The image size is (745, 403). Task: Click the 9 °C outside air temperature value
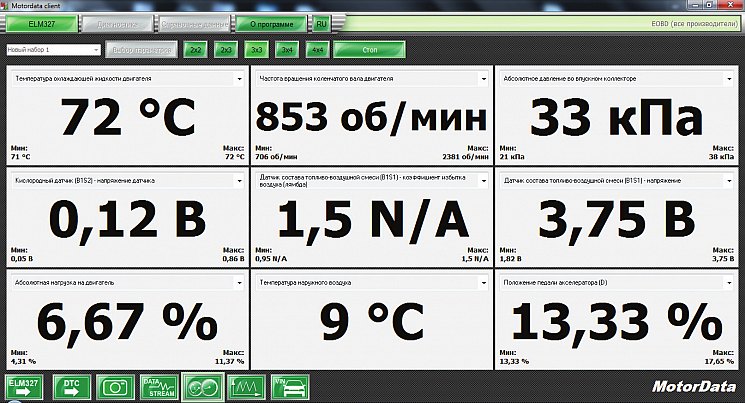[x=372, y=322]
